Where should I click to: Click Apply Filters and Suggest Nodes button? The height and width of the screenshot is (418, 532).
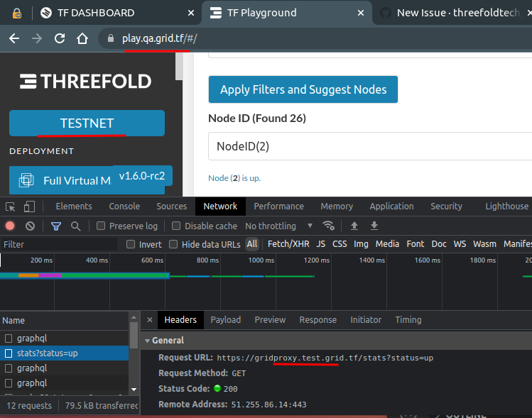coord(303,89)
